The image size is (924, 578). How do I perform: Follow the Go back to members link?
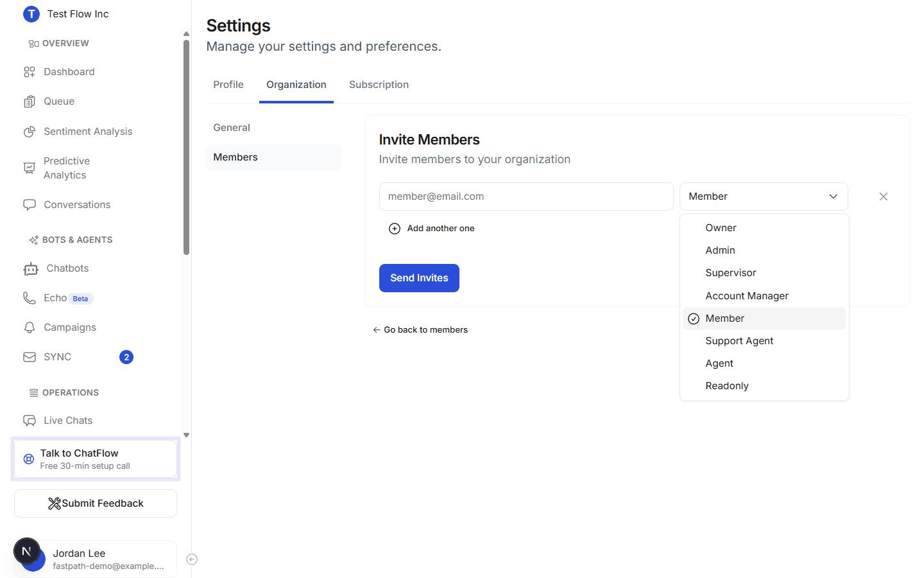(x=420, y=330)
